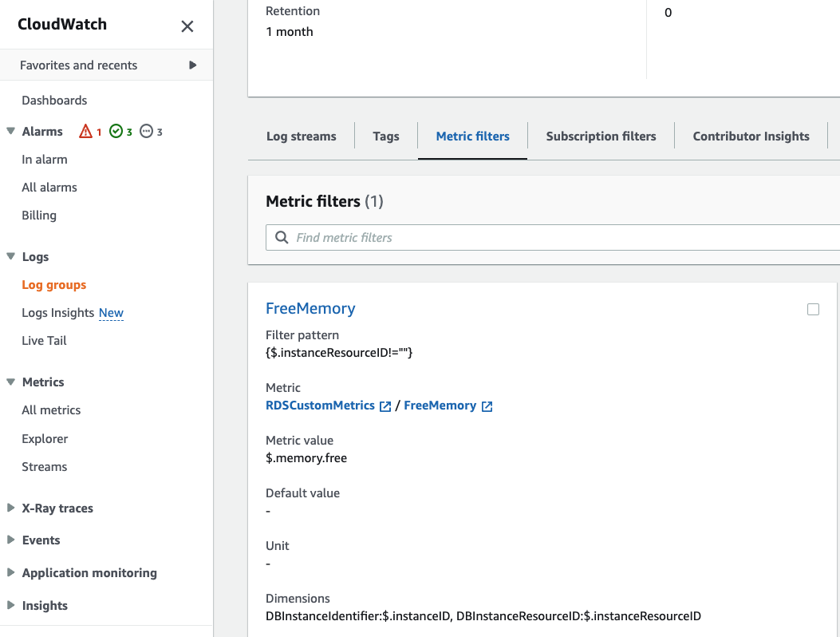This screenshot has height=637, width=840.
Task: Click the search magnifier icon
Action: click(282, 238)
